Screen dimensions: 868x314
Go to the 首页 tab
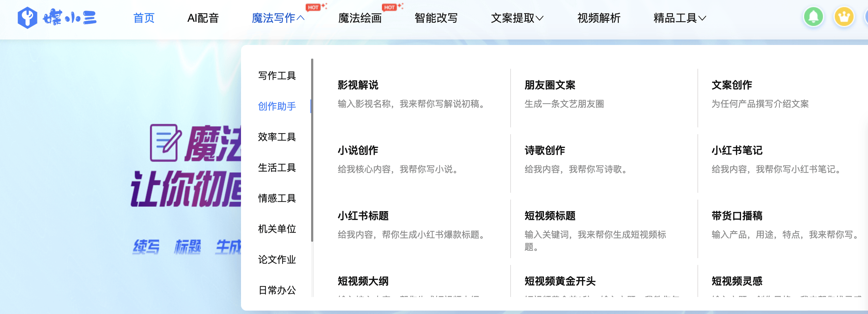point(144,18)
